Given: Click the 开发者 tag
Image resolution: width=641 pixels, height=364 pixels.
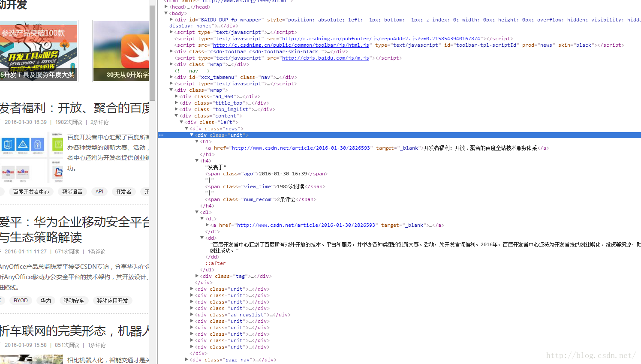Looking at the screenshot, I should coord(123,192).
